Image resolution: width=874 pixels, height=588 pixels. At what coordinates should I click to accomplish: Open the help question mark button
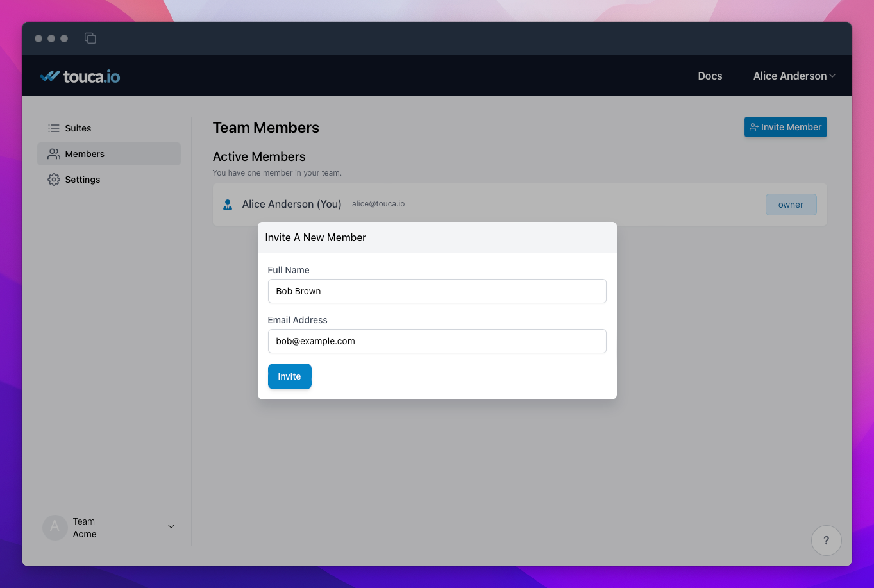[826, 541]
